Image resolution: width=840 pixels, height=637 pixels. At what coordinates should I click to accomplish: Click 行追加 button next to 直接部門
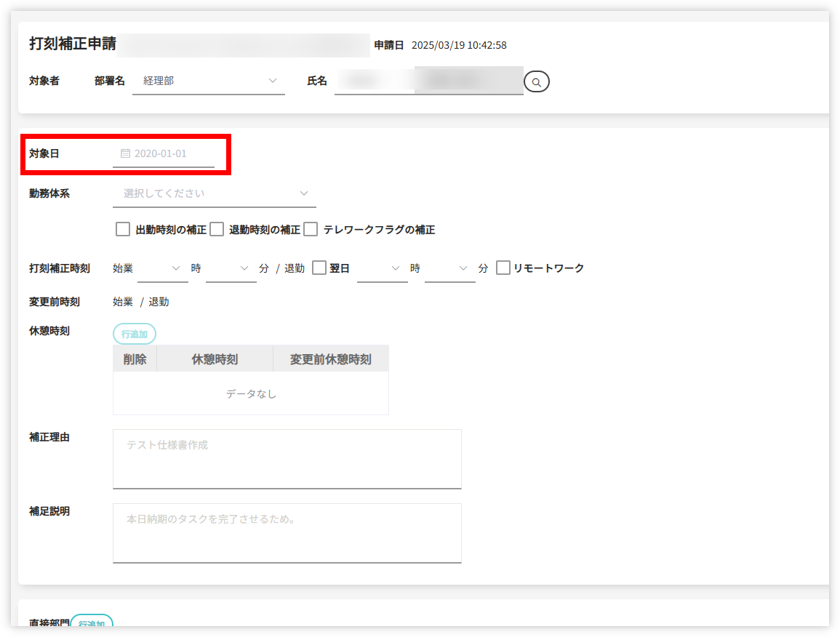click(x=92, y=623)
